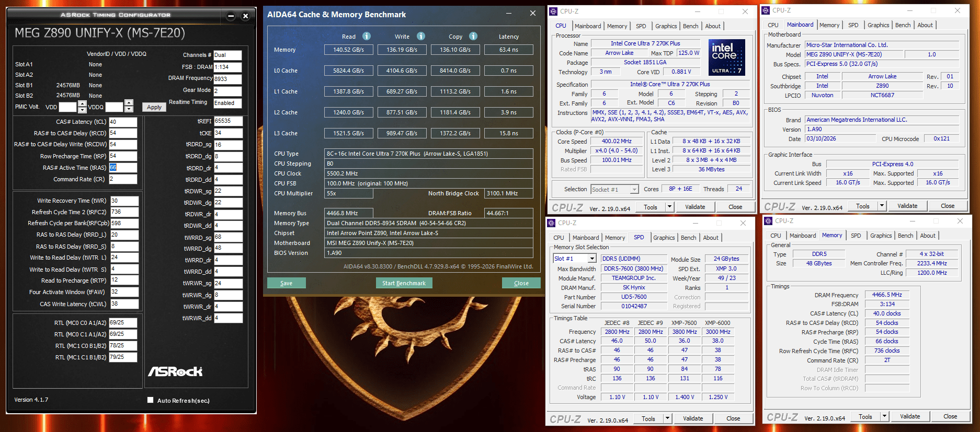This screenshot has width=980, height=432.
Task: Click Validate in the CPU-Z Motherboard window
Action: coord(907,206)
